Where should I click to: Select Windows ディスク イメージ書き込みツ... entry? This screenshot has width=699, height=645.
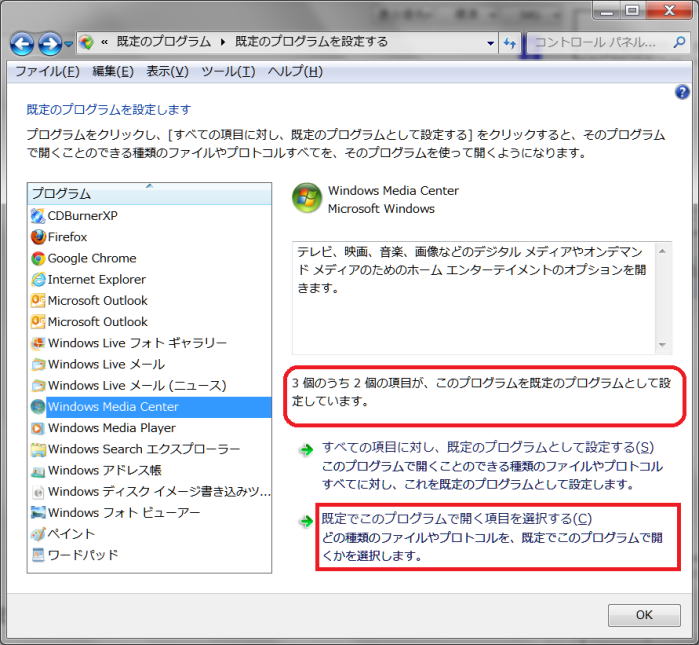point(149,492)
